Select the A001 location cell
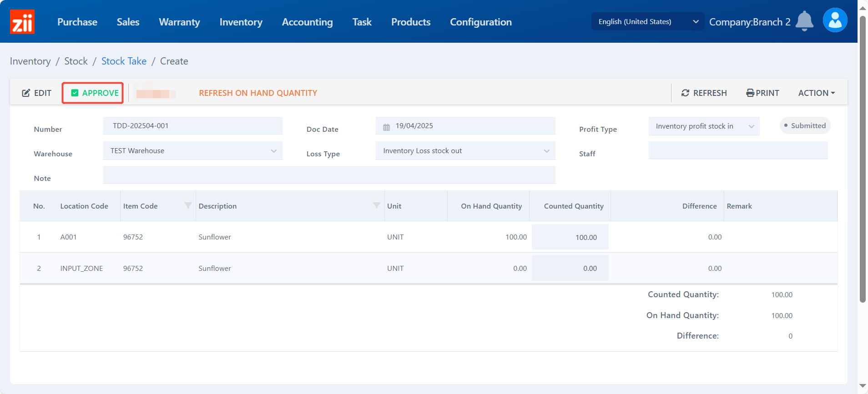Screen dimensions: 868x394 pyautogui.click(x=68, y=237)
